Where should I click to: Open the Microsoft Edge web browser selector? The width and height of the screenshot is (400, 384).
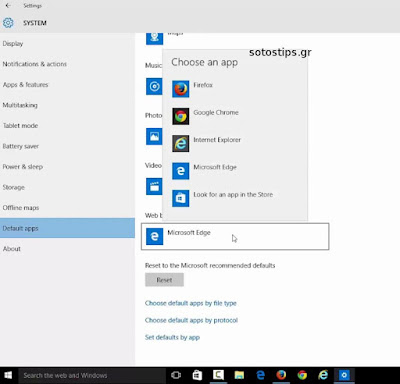click(235, 236)
